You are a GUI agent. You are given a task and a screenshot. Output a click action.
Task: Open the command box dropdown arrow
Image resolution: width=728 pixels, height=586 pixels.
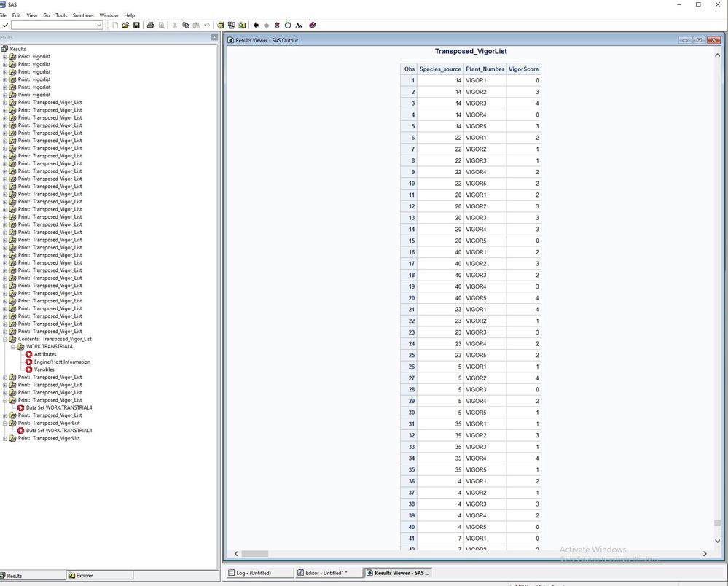point(99,25)
